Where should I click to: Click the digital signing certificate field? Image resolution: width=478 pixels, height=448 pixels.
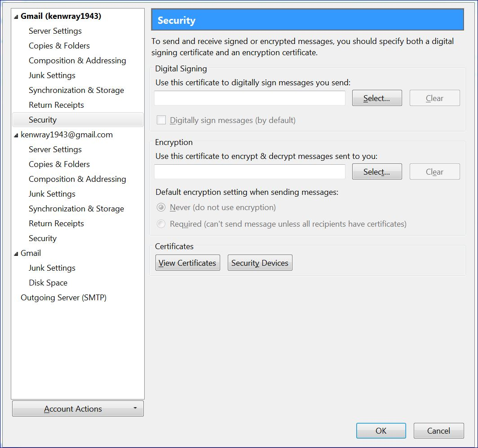tap(249, 98)
